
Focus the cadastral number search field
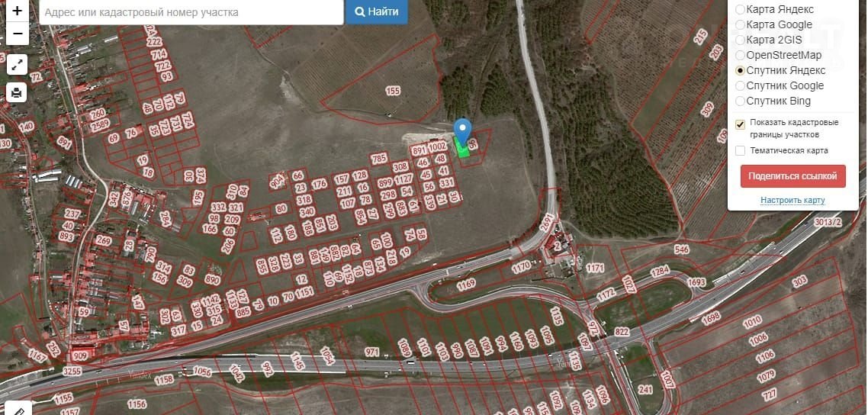point(191,11)
